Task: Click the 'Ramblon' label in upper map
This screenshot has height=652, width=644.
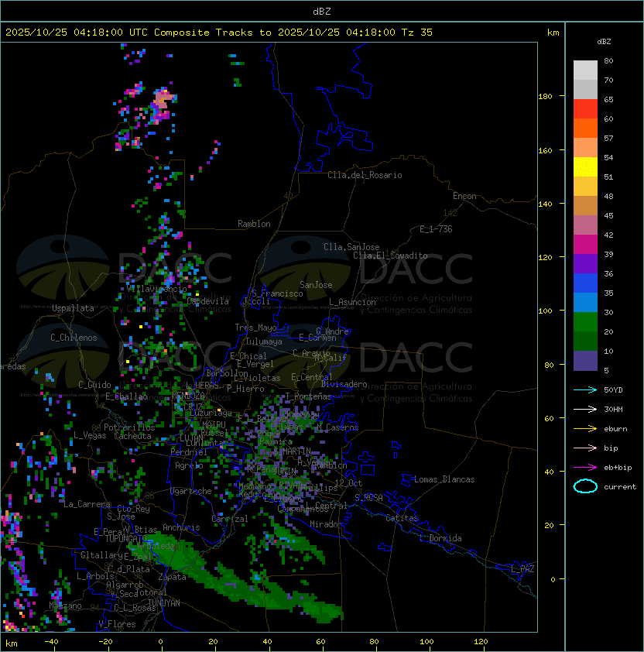Action: click(x=254, y=224)
